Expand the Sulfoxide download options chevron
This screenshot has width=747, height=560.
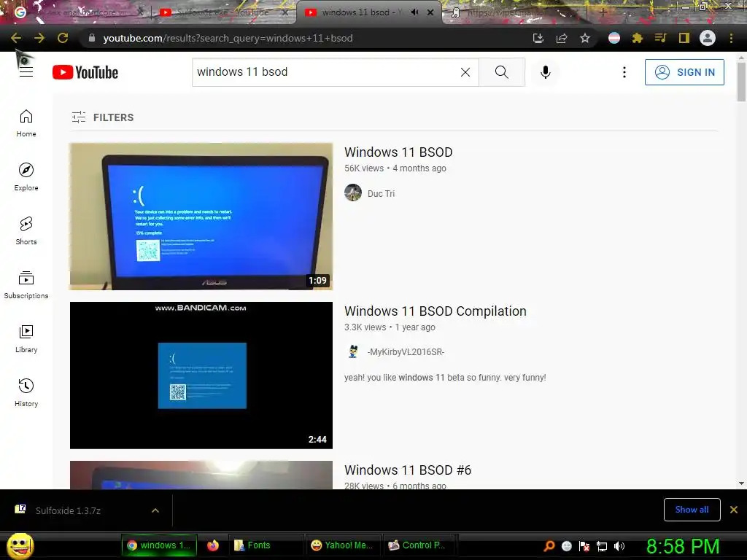155,510
